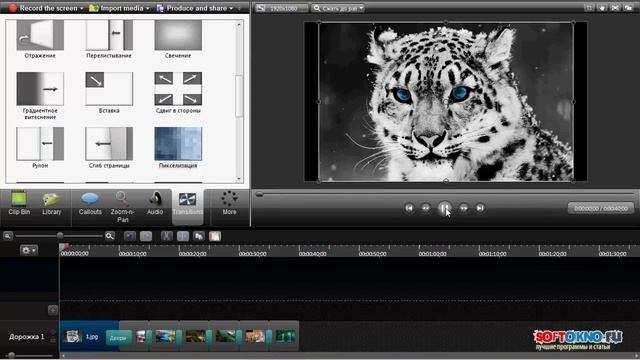The image size is (640, 360).
Task: Undo the last timeline action
Action: click(x=130, y=236)
